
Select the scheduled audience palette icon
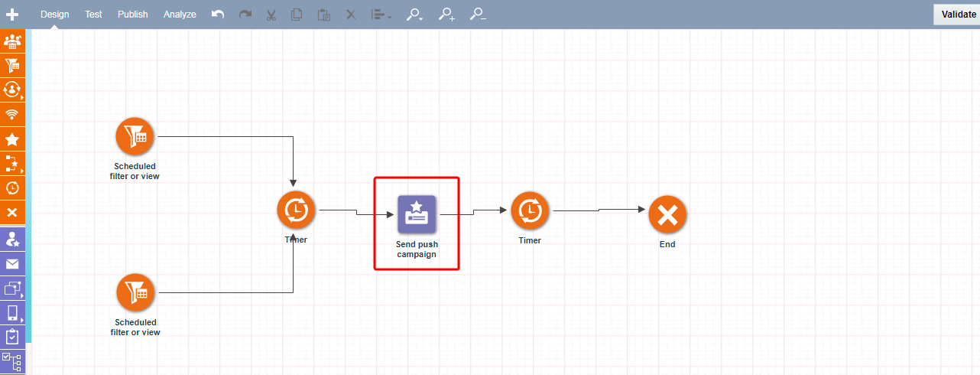point(12,41)
